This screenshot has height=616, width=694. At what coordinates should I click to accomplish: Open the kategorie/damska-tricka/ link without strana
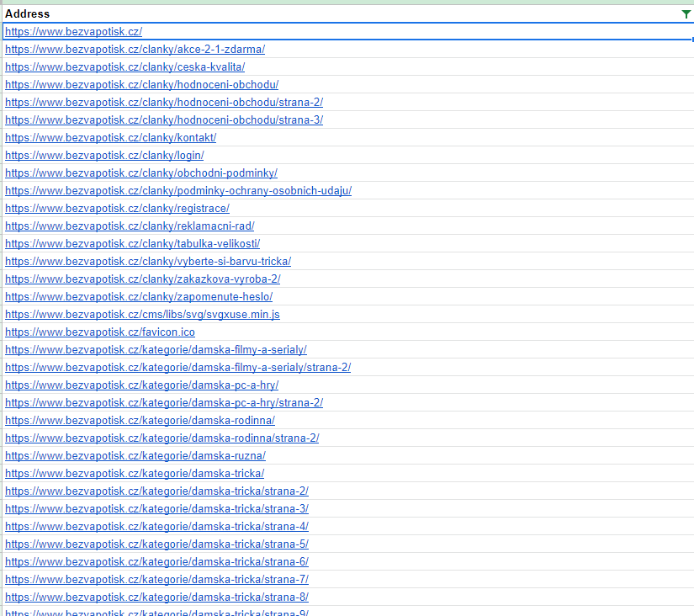(x=135, y=474)
